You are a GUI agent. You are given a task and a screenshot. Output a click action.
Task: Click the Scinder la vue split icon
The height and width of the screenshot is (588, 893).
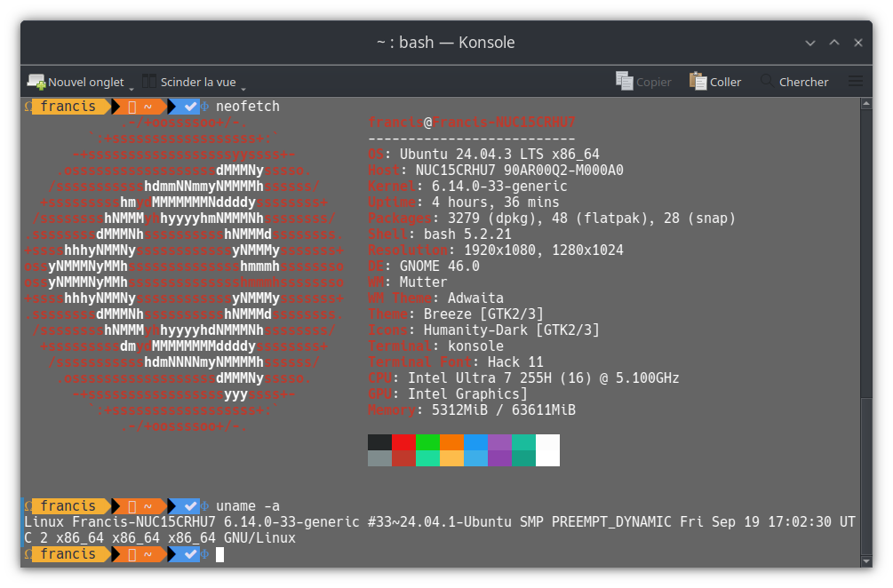(x=149, y=82)
